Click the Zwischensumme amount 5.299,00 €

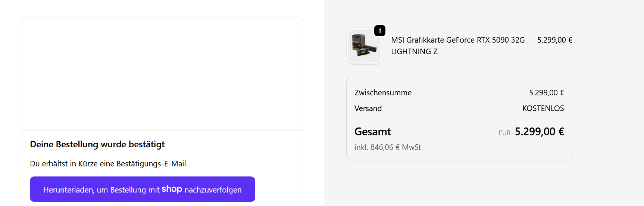546,93
